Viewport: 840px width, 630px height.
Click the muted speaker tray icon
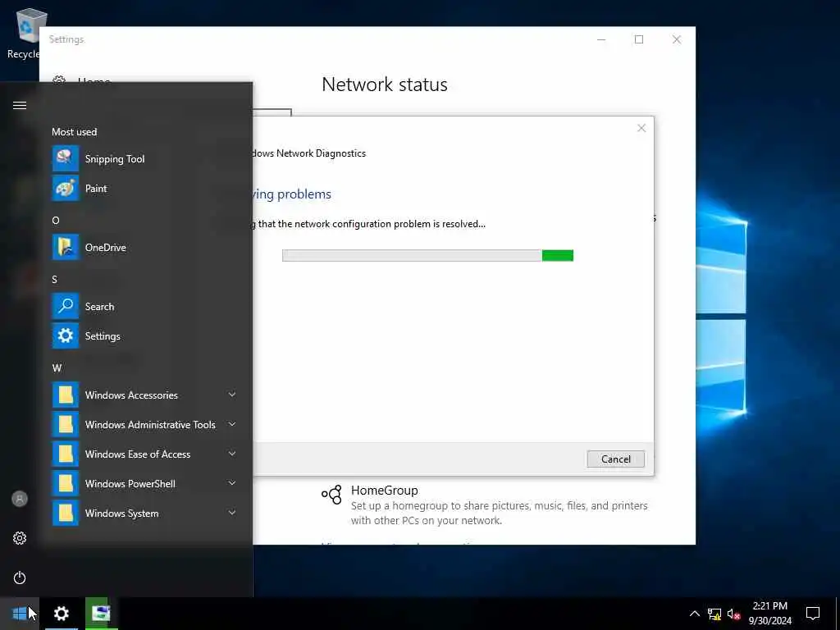point(734,614)
